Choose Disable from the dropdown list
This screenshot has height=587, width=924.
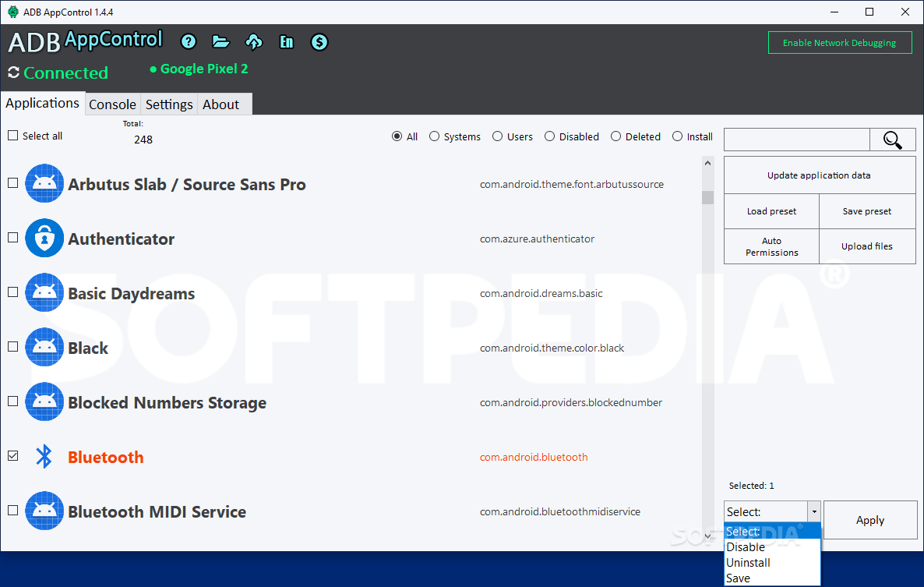coord(772,547)
